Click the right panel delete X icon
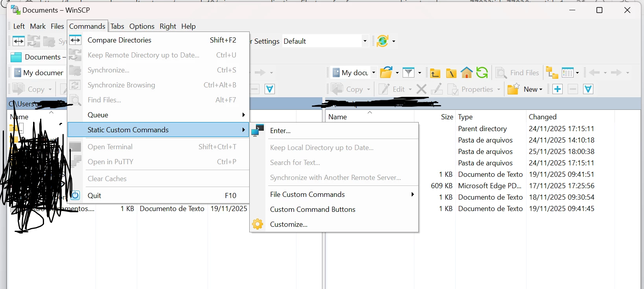The width and height of the screenshot is (644, 289). [421, 89]
